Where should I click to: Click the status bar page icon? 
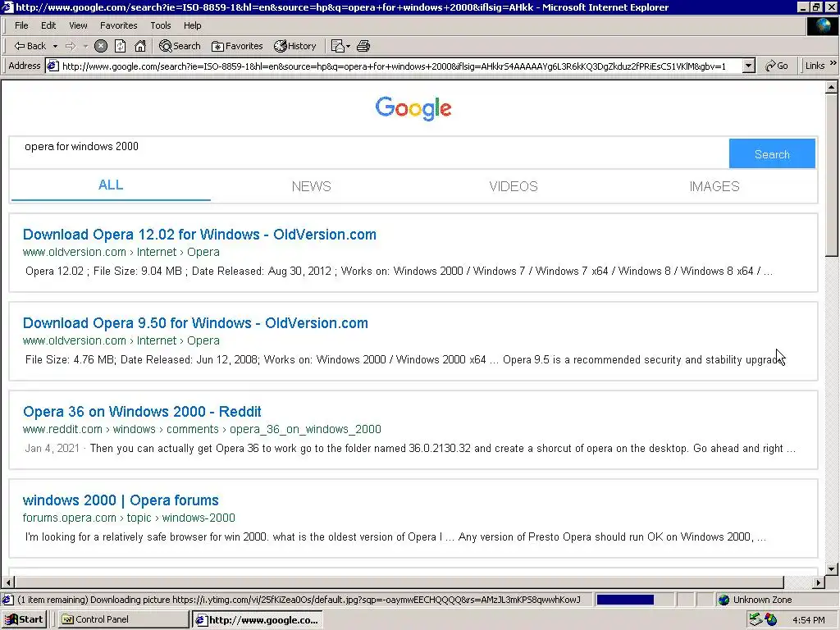[x=7, y=600]
